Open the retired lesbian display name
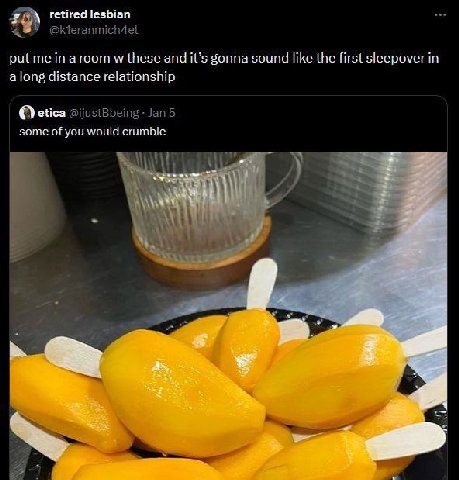The image size is (459, 480). (90, 14)
